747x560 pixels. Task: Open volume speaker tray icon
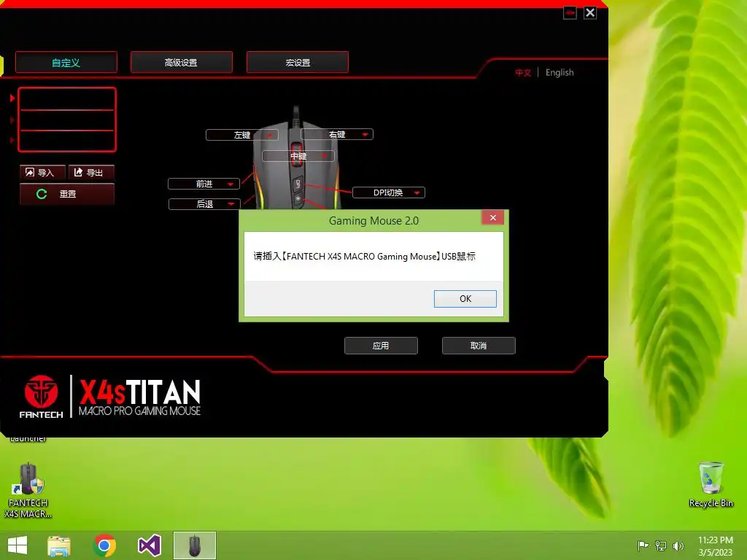[x=678, y=545]
